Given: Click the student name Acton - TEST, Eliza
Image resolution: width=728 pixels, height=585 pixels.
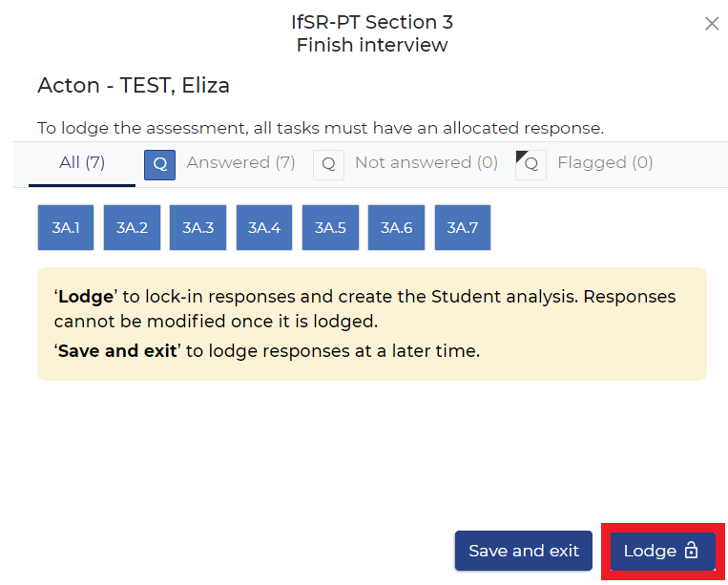Looking at the screenshot, I should (134, 86).
